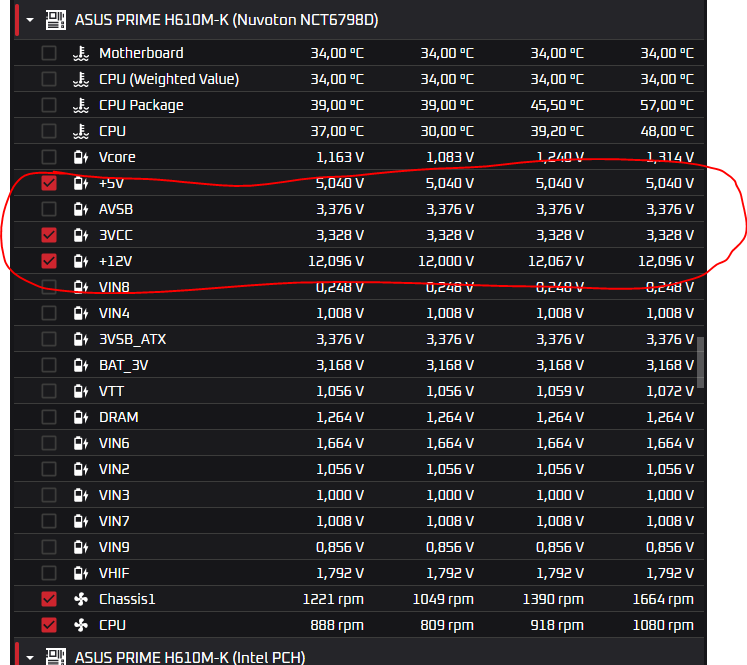Click the VTT 1,072 V maximum value

[670, 391]
